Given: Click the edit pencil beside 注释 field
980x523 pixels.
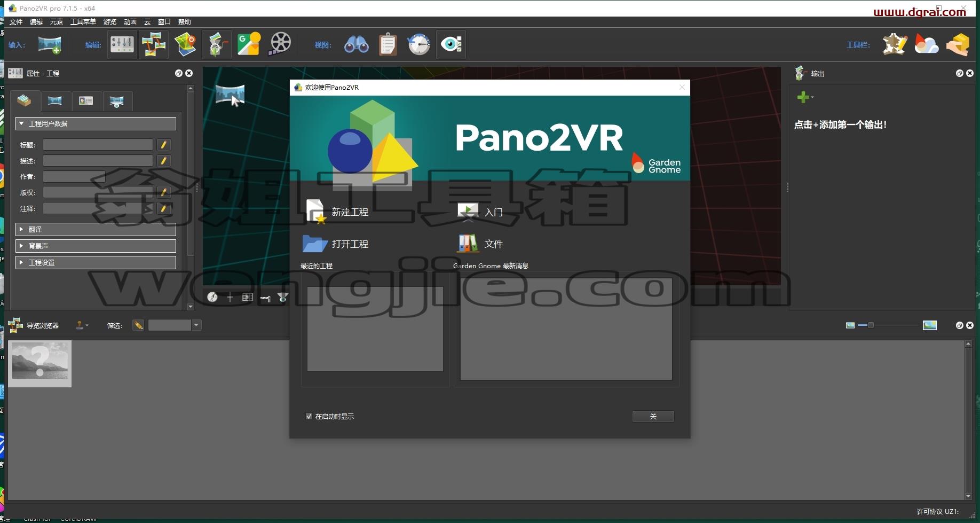Looking at the screenshot, I should click(x=164, y=208).
